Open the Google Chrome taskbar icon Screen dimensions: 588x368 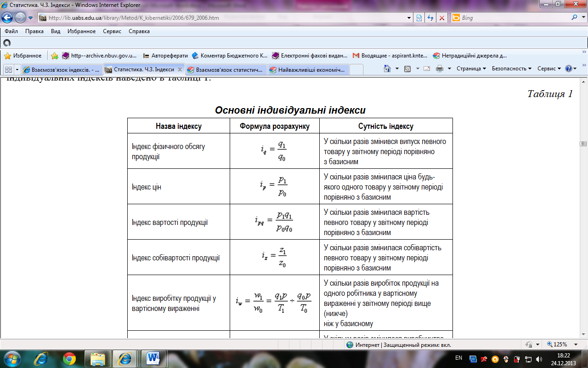[x=70, y=359]
